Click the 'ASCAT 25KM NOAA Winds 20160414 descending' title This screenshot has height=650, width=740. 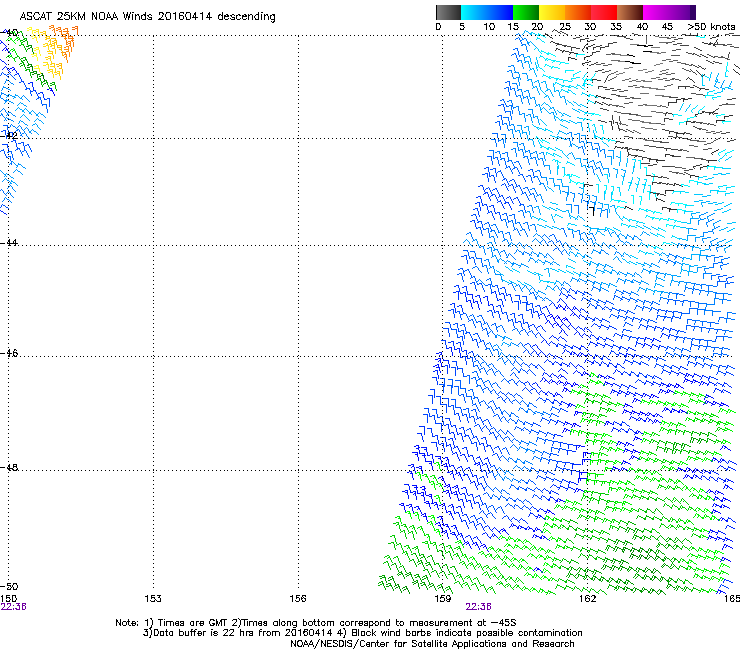(147, 16)
